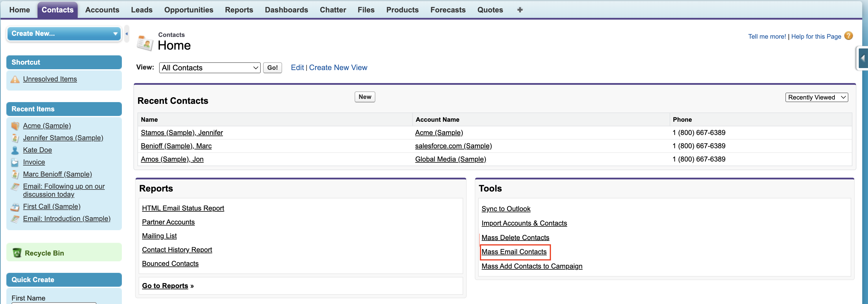The height and width of the screenshot is (304, 868).
Task: Open Invoice recent item link
Action: pyautogui.click(x=34, y=162)
